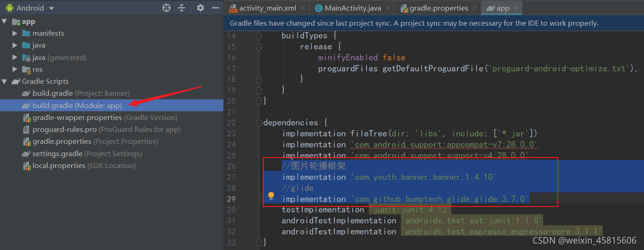Screen dimensions: 644x250
Task: Switch to activity_main.xml tab
Action: [x=267, y=8]
